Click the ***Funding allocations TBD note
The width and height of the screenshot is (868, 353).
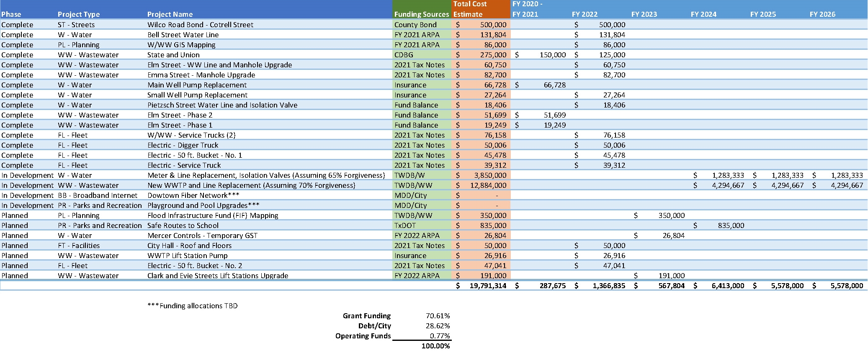[x=193, y=306]
